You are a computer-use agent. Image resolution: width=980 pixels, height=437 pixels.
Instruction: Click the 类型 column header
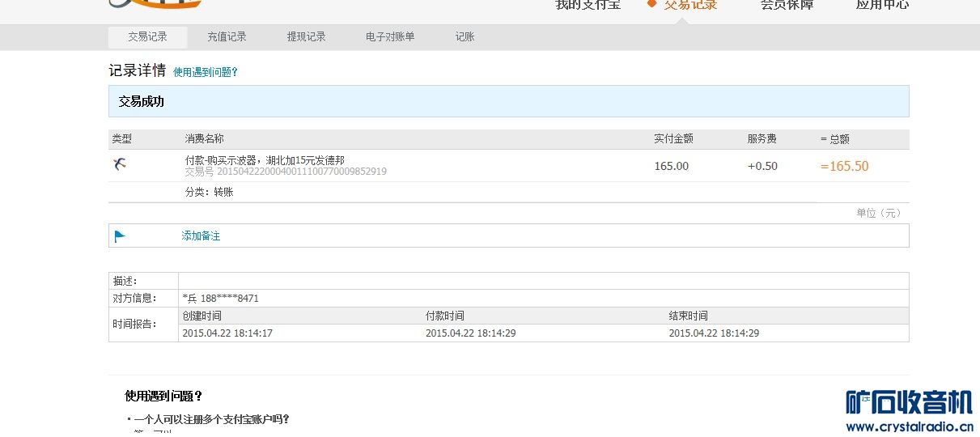(121, 139)
